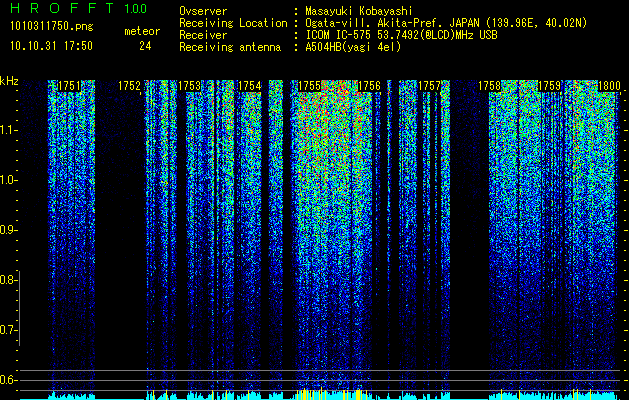Click the observer name Masayuki Kobayashi

[x=359, y=11]
